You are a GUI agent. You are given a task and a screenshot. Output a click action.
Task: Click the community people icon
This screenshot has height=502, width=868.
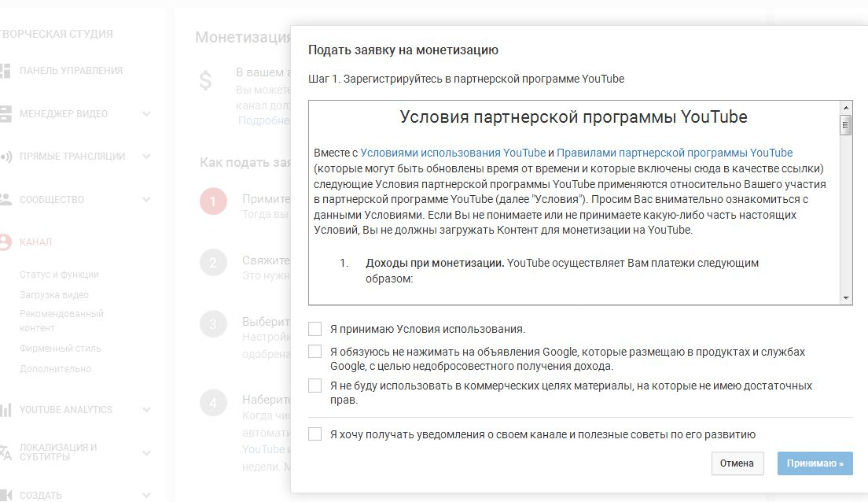point(6,199)
